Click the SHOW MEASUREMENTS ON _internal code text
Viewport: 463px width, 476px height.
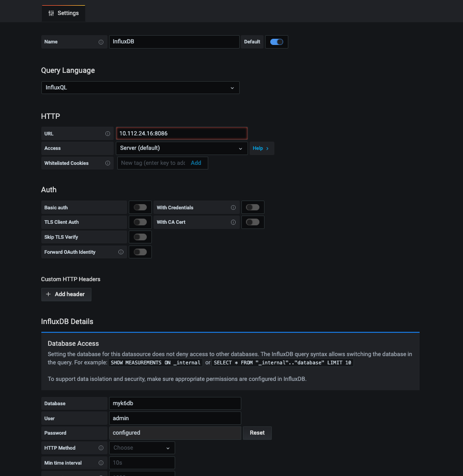click(156, 363)
